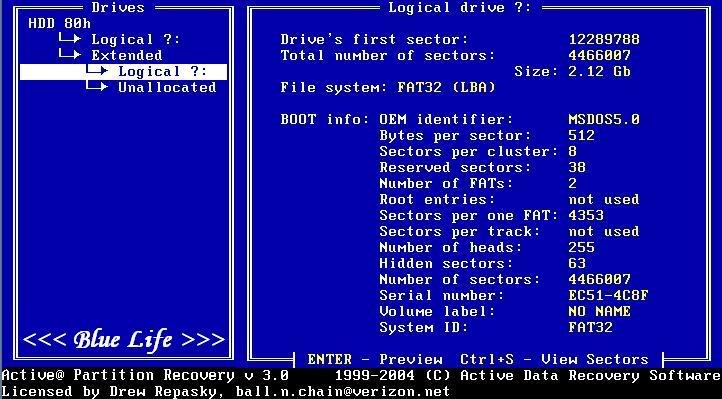Click the Ctrl+S - View Sectors hint
The height and width of the screenshot is (399, 722).
554,359
